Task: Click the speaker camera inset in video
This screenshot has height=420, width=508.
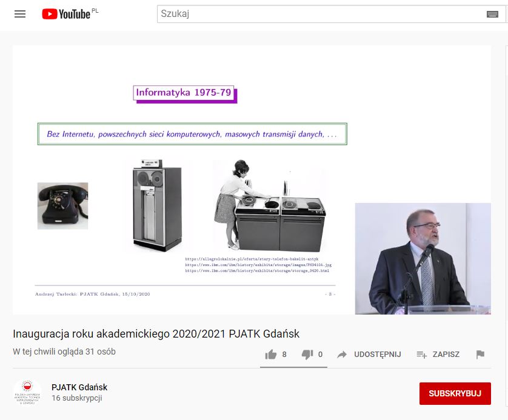Action: (423, 258)
